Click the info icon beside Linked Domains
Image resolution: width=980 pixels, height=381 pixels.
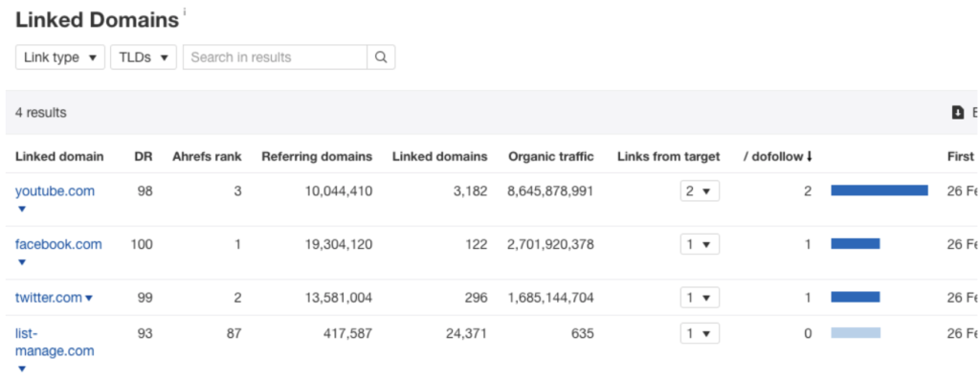185,11
